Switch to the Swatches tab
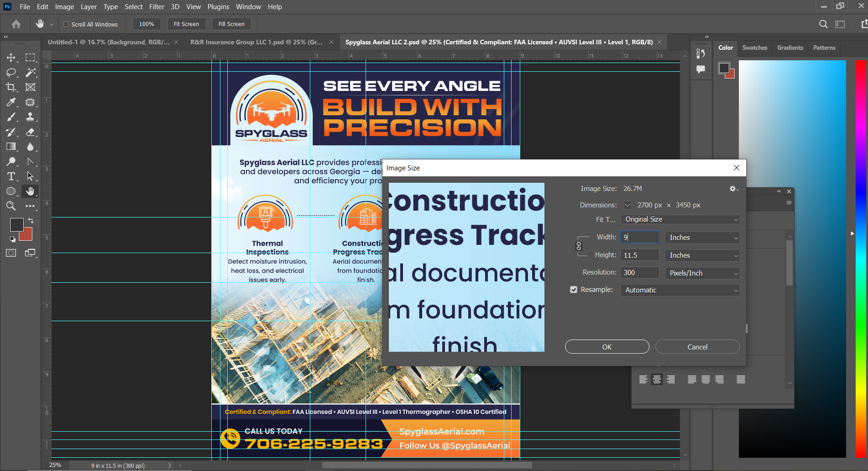This screenshot has height=471, width=868. pos(754,48)
